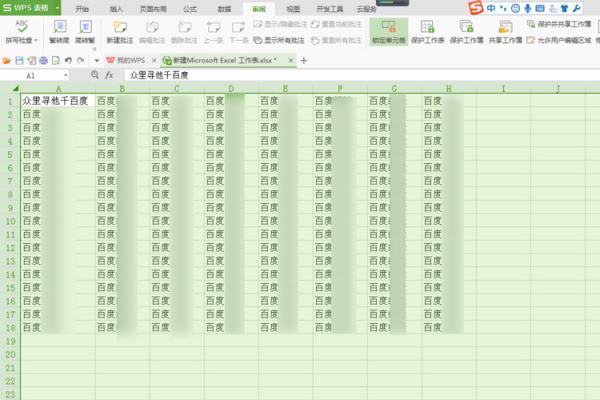Select column A header
600x400 pixels.
(x=58, y=89)
